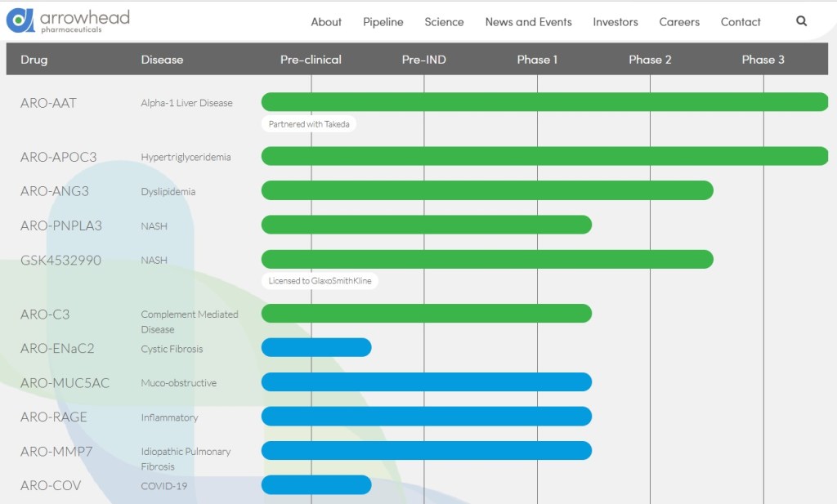Open the About menu
Screen dimensions: 837x504
point(326,22)
